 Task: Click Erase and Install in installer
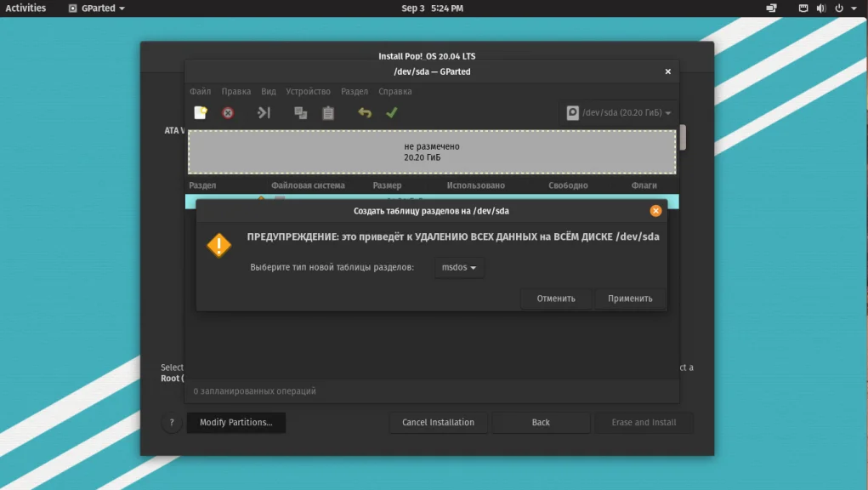pos(644,423)
